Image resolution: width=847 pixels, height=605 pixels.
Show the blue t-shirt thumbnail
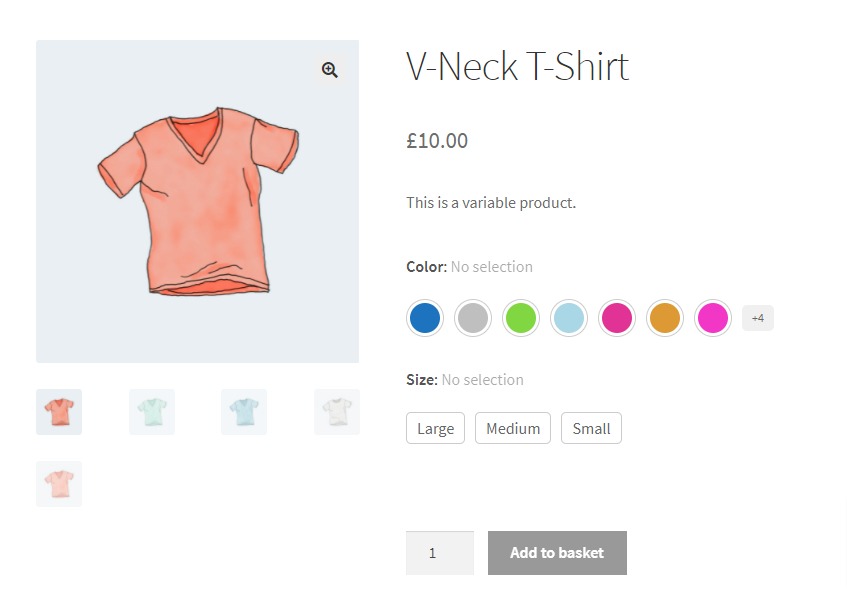point(243,411)
